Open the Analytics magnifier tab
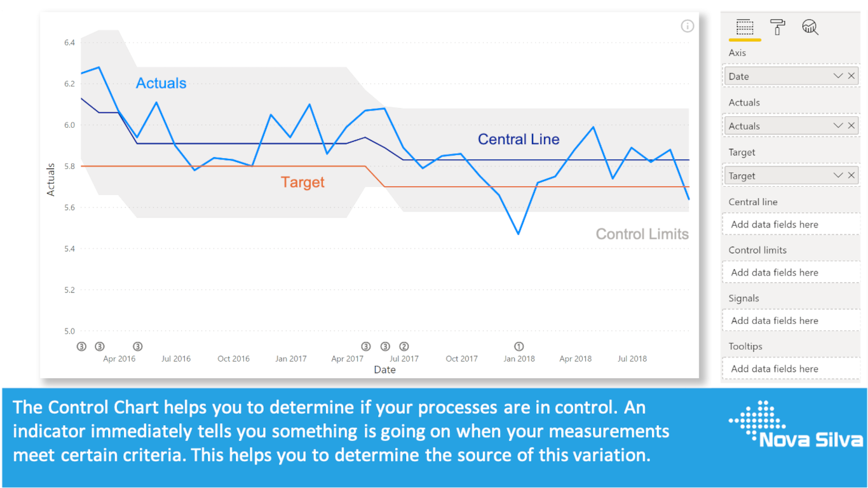Screen dimensions: 868x488 [810, 27]
